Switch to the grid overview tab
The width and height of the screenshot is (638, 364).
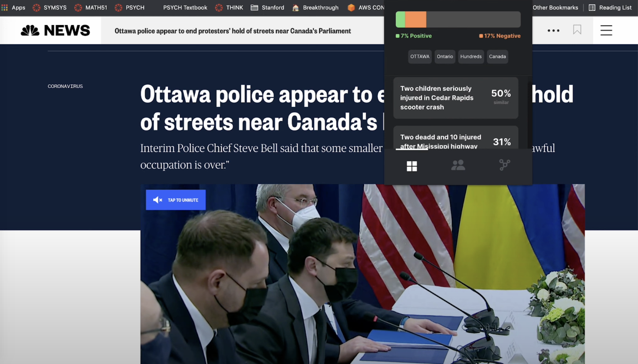pos(412,166)
